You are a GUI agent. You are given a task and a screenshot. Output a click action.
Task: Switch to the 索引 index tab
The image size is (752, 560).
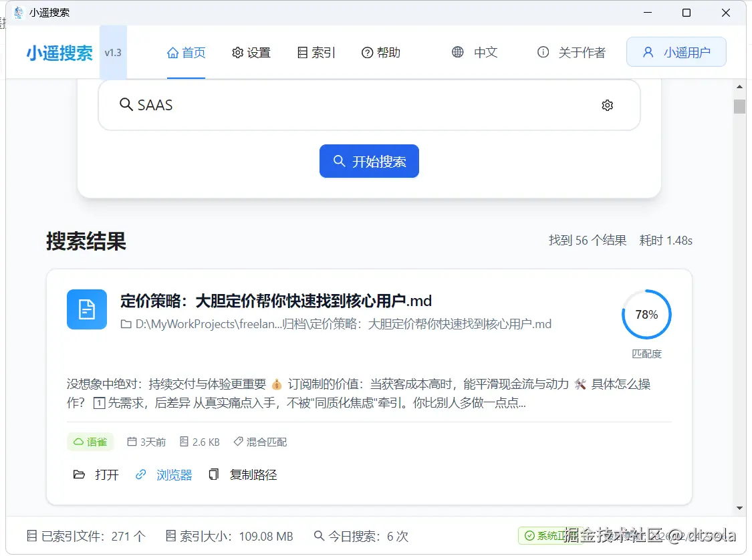(x=316, y=53)
